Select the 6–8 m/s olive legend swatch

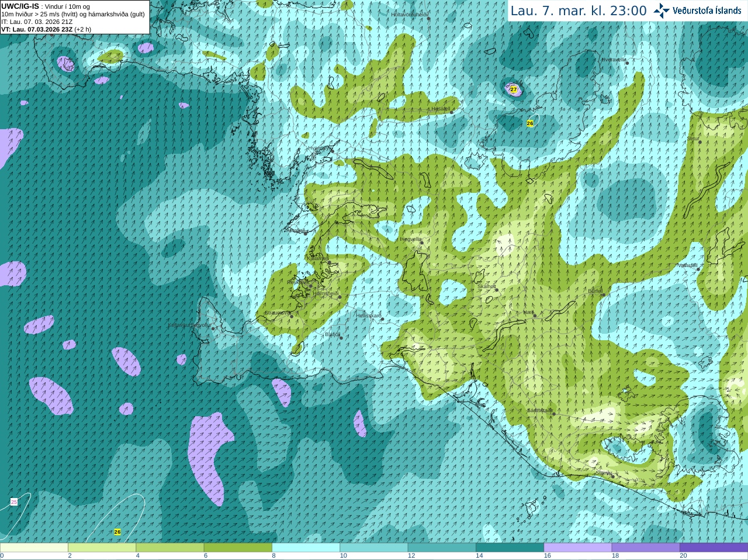[x=238, y=548]
